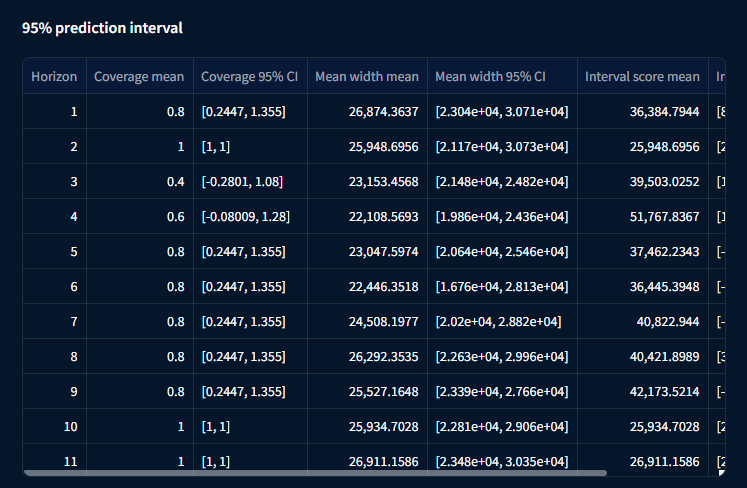
Task: Select coverage CI cell [-0.08009, 1.28]
Action: [x=250, y=216]
